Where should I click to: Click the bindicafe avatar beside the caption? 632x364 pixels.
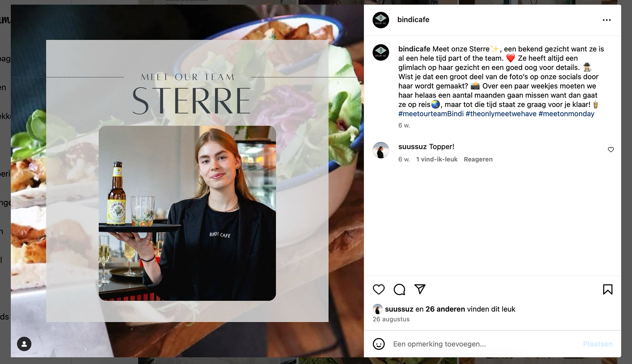coord(381,52)
